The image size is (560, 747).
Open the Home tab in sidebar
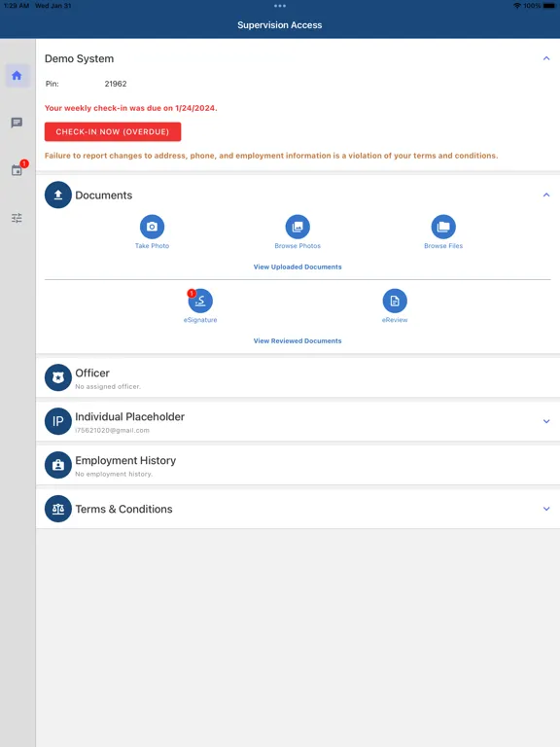click(x=17, y=75)
